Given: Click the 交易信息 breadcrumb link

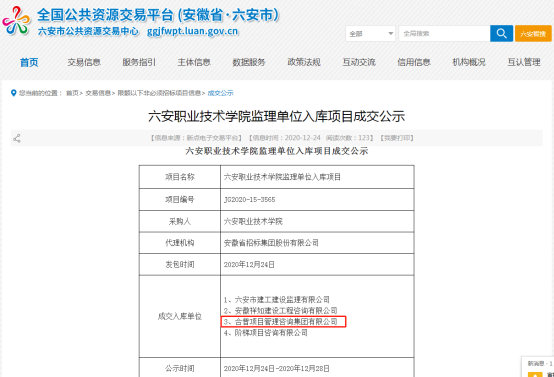Looking at the screenshot, I should coord(98,93).
